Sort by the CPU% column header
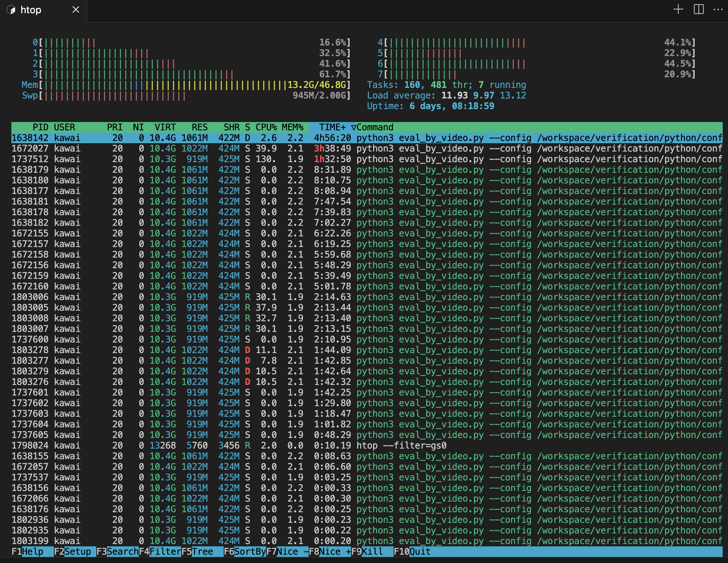 (x=266, y=127)
